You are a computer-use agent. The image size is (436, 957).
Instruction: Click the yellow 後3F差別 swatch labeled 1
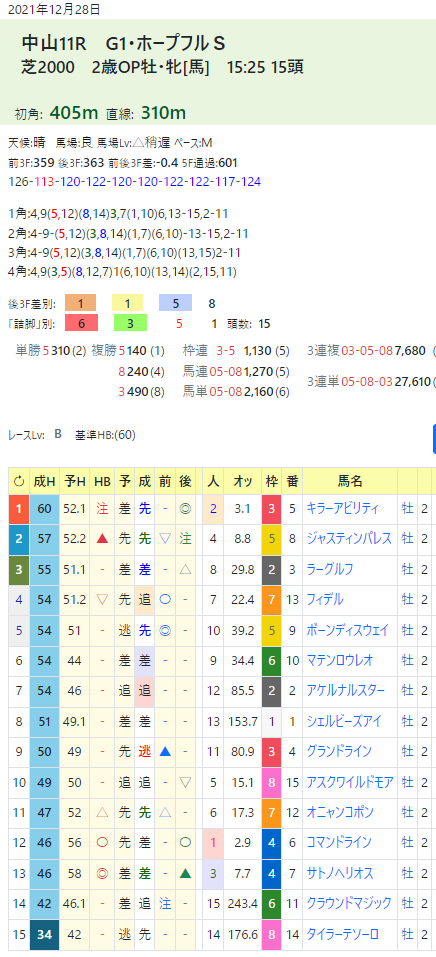tap(130, 303)
